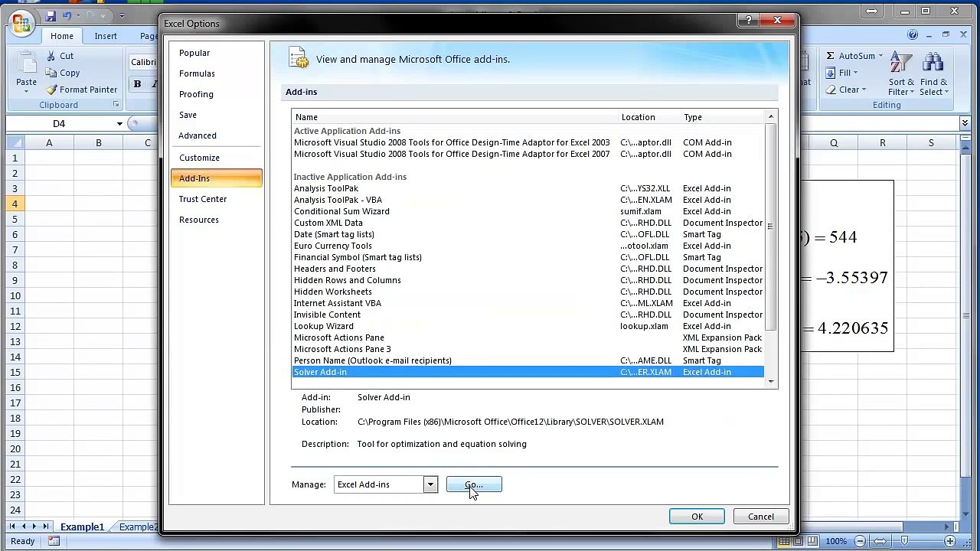Screen dimensions: 980x551
Task: Open the Office Button menu
Action: point(20,22)
